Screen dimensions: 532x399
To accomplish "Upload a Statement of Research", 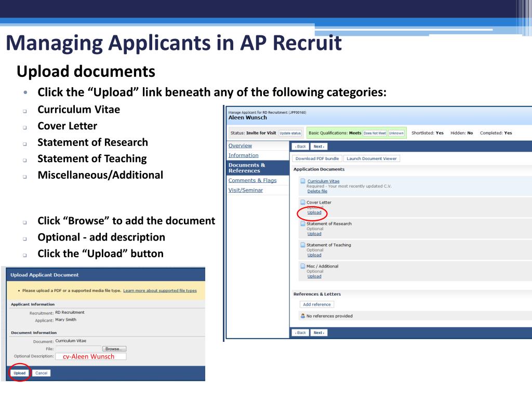I will [x=314, y=234].
